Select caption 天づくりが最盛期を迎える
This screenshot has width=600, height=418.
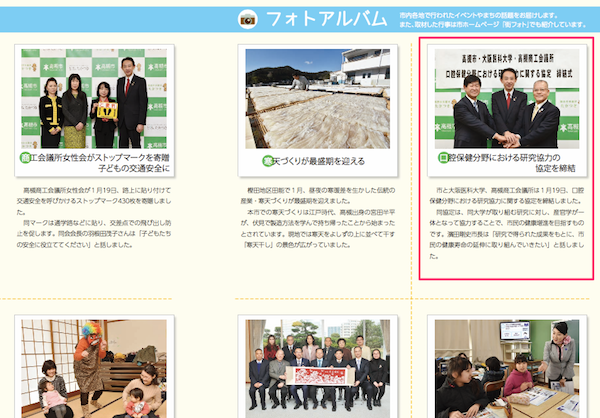coord(319,161)
